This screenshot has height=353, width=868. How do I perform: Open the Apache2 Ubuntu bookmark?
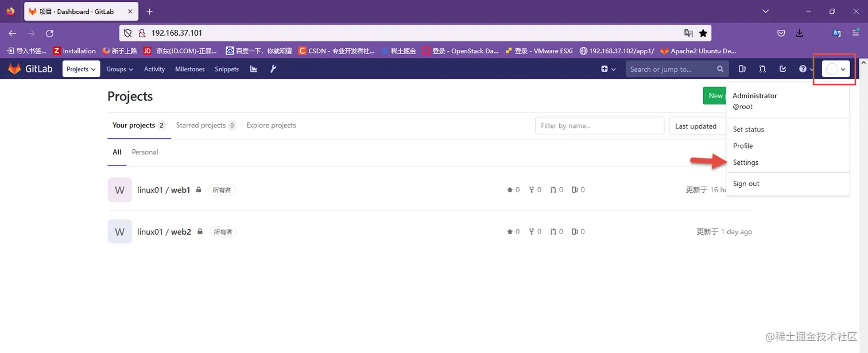pos(698,51)
